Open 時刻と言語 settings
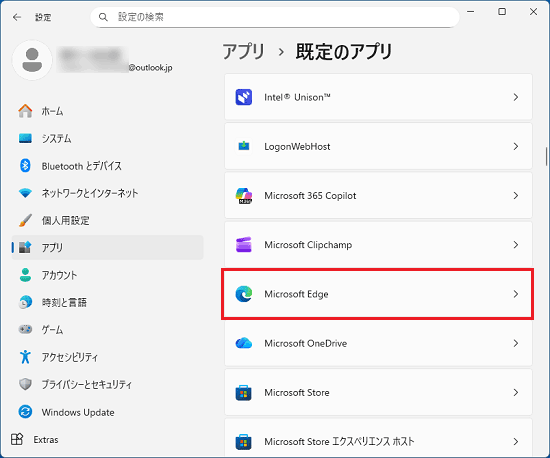 click(x=107, y=302)
